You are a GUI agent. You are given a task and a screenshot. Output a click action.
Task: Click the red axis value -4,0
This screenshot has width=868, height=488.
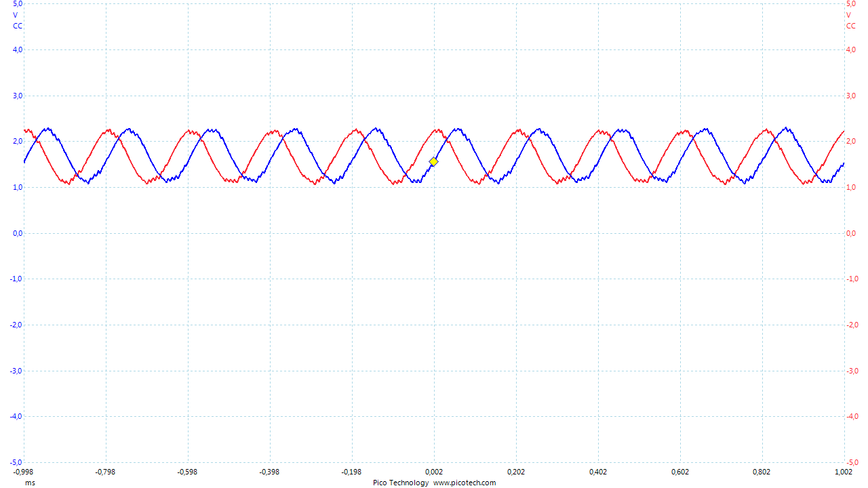click(852, 416)
